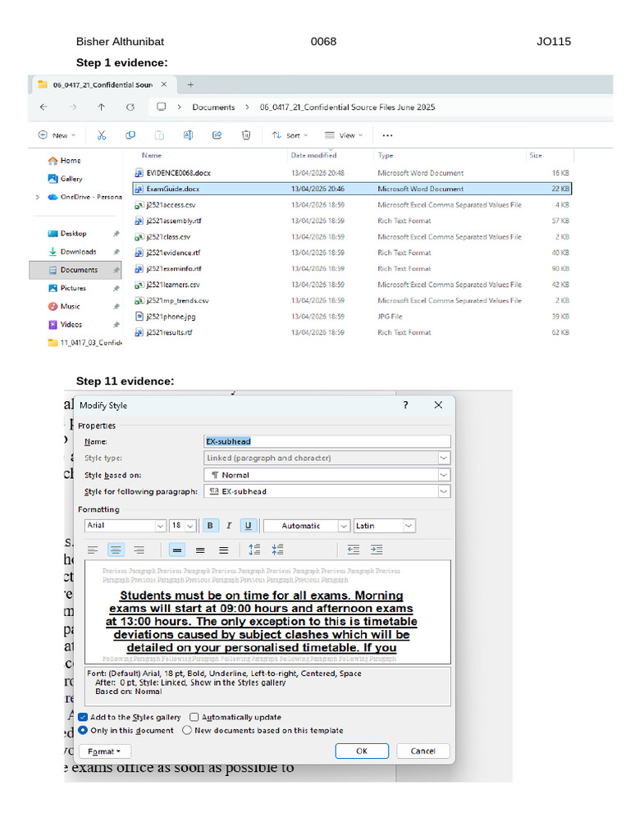This screenshot has width=630, height=840.
Task: Expand the OneDrive - Personal tree item
Action: (37, 197)
